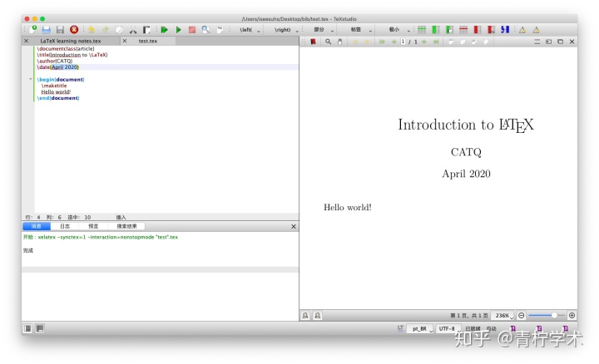
Task: Toggle first sync lock icon below PDF
Action: click(305, 316)
